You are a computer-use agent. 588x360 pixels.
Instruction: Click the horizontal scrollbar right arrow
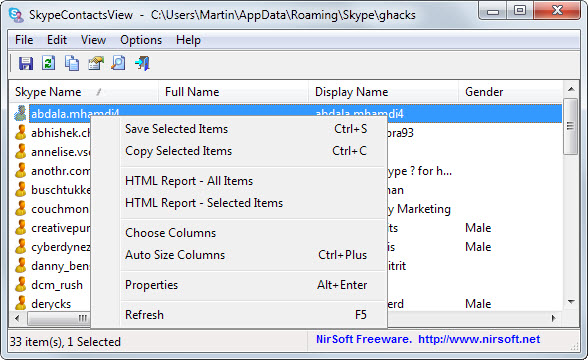554,318
